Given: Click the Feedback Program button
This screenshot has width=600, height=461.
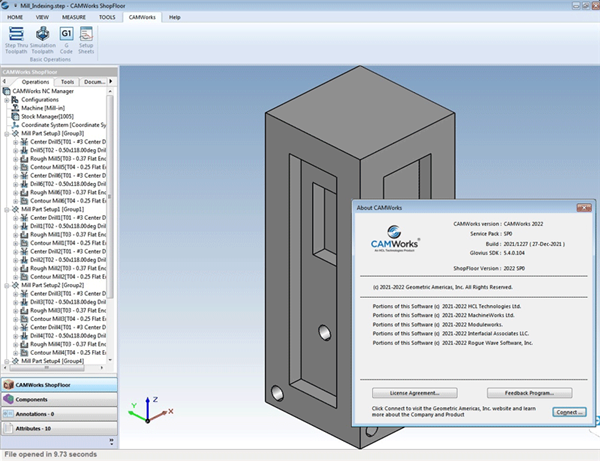Looking at the screenshot, I should (530, 393).
